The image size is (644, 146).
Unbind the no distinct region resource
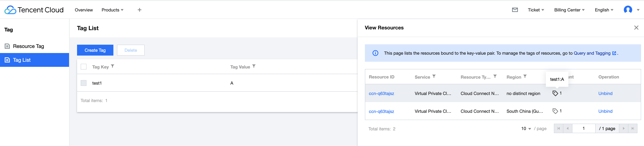[x=605, y=94]
